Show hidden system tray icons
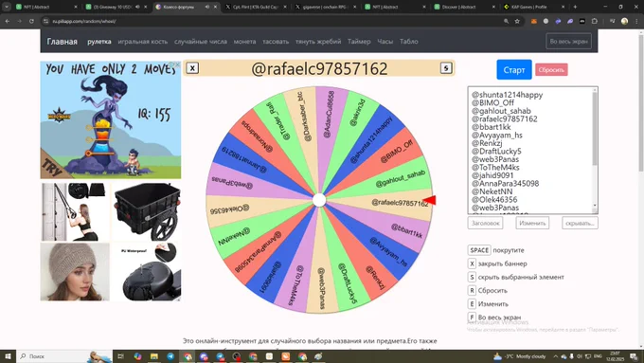 point(555,356)
